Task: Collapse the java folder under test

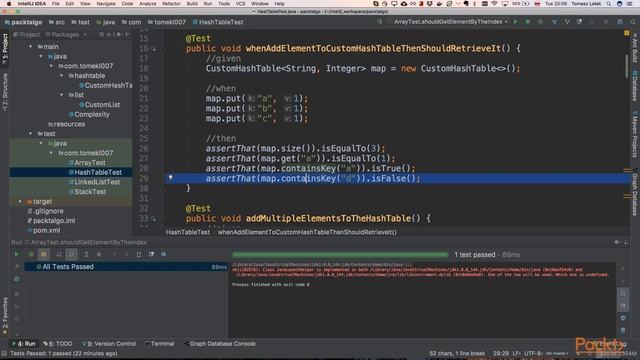Action: (x=41, y=143)
